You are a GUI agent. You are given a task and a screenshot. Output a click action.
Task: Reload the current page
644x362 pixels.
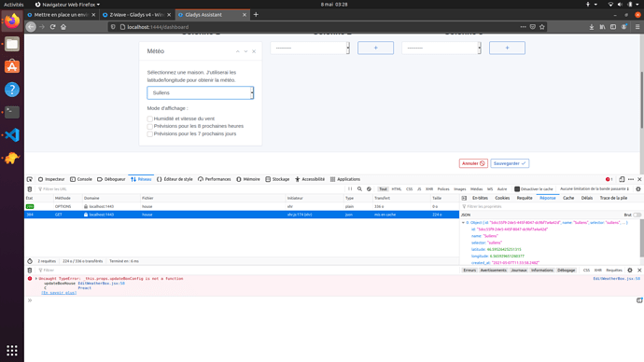pyautogui.click(x=52, y=27)
